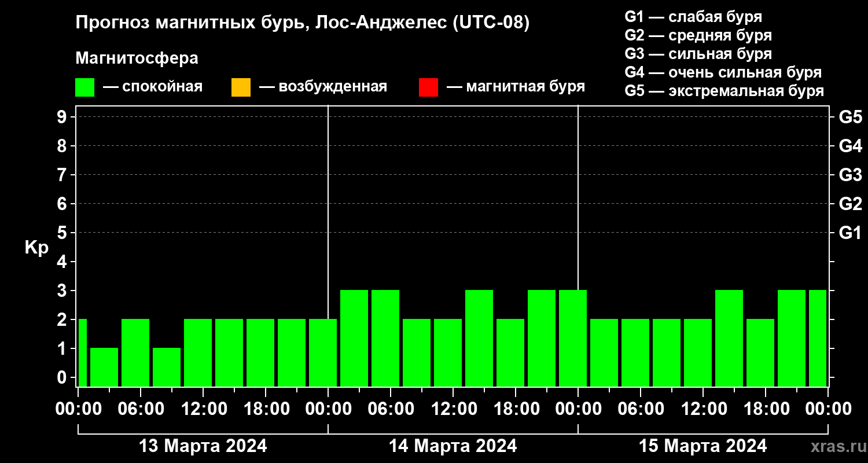Click the right-axis 'G3' level label

point(850,175)
